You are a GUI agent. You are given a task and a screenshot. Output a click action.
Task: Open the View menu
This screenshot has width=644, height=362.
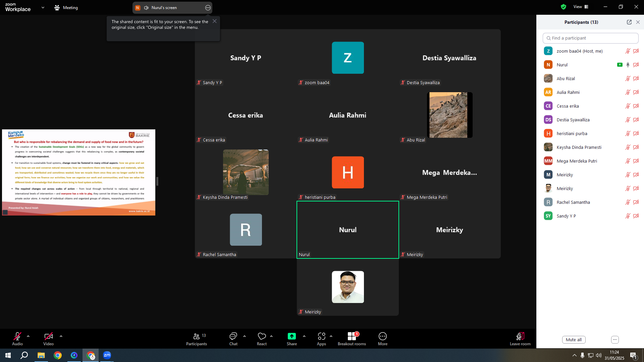(x=581, y=7)
